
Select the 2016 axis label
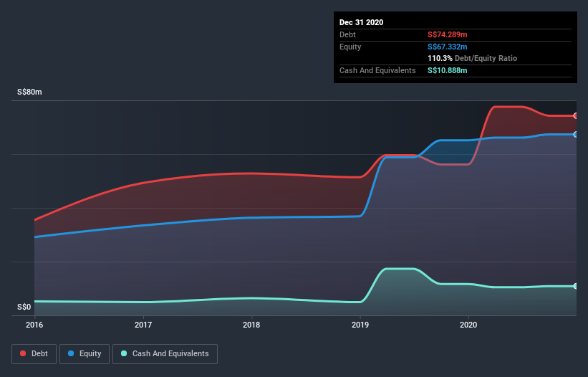coord(34,325)
